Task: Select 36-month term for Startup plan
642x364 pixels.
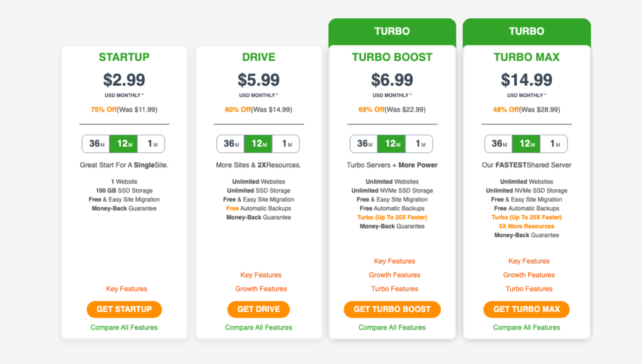Action: click(x=96, y=144)
